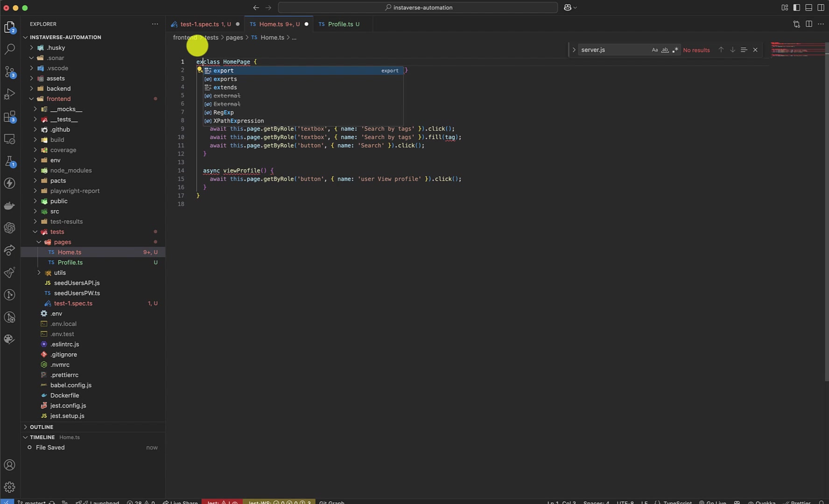Expand the node_modules folder
829x504 pixels.
[x=35, y=170]
